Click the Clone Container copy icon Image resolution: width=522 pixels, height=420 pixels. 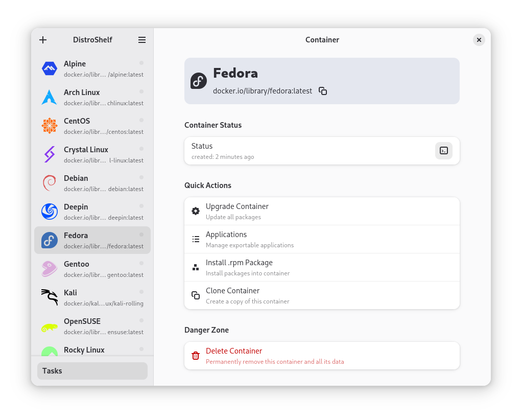click(x=196, y=295)
